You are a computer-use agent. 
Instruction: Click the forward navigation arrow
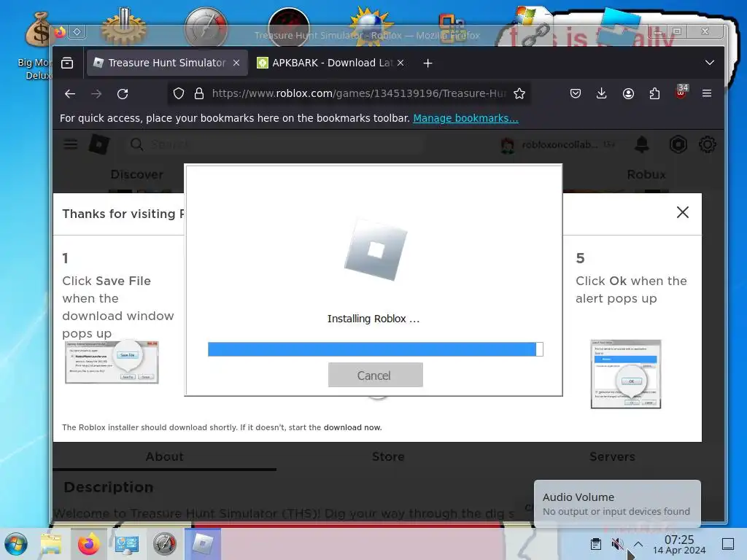click(x=96, y=94)
